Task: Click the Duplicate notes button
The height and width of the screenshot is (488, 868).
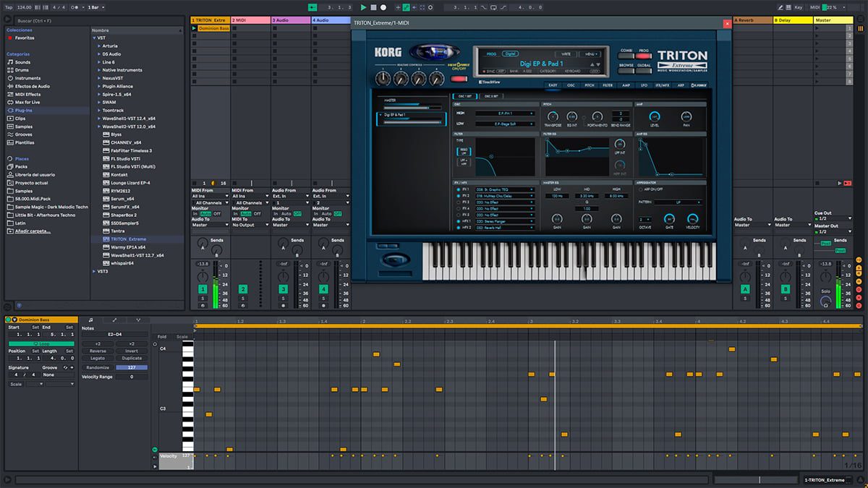Action: tap(132, 358)
